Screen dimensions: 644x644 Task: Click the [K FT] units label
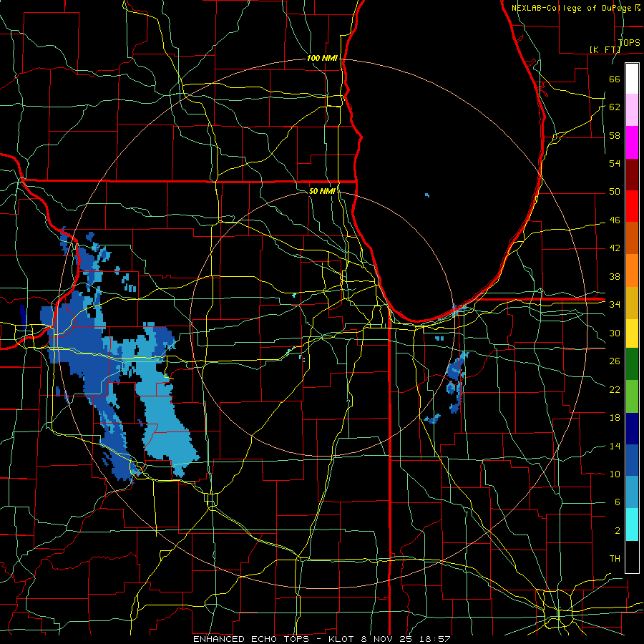pyautogui.click(x=605, y=49)
